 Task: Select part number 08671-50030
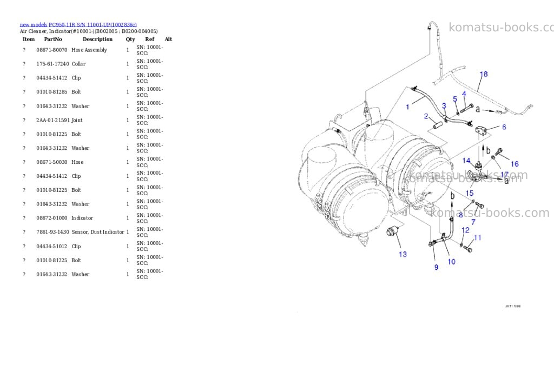pos(51,162)
